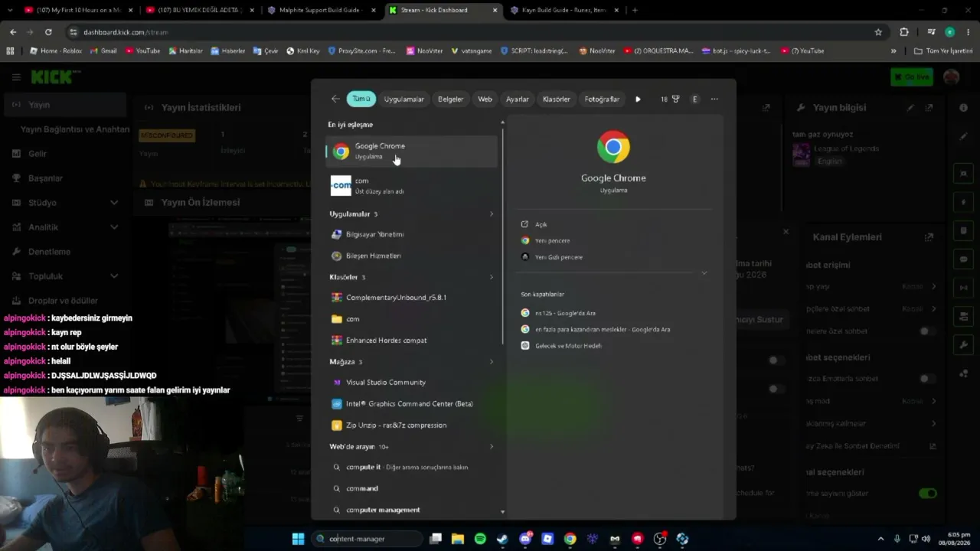The image size is (980, 551).
Task: Expand the Topluluk sidebar section
Action: point(114,276)
